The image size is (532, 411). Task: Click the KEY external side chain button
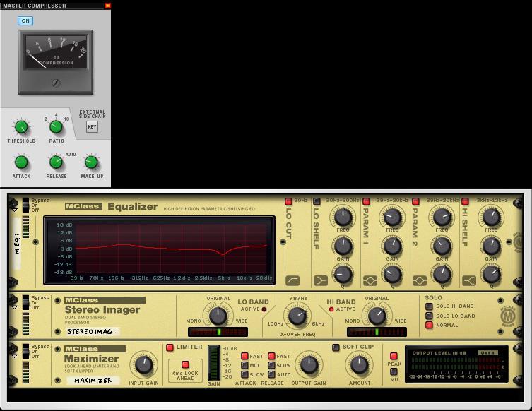(92, 127)
